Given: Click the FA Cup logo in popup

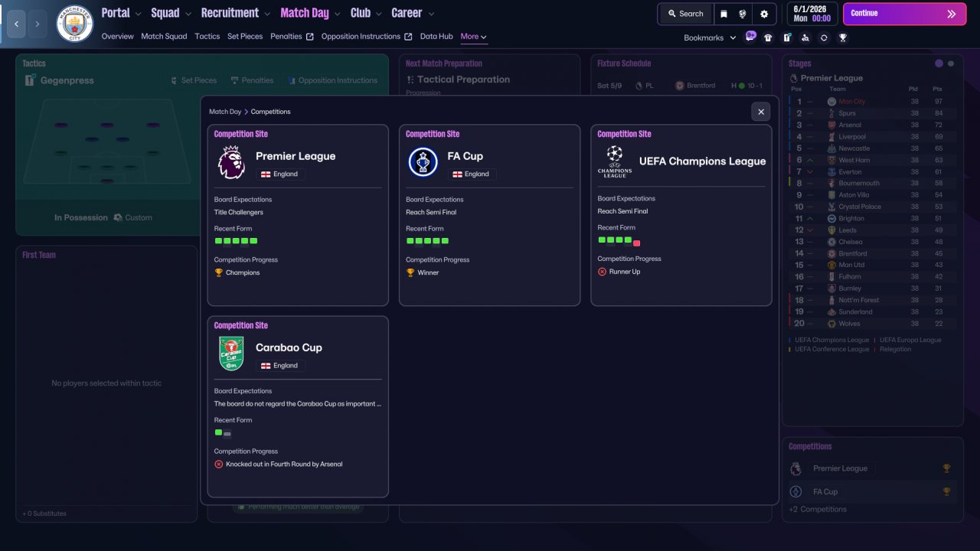Looking at the screenshot, I should click(423, 162).
